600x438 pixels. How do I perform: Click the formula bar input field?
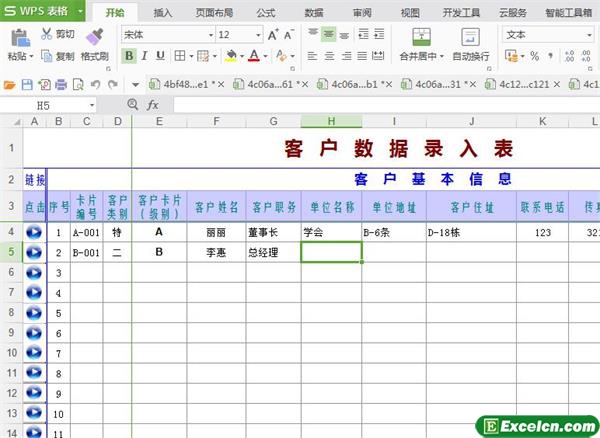point(386,105)
